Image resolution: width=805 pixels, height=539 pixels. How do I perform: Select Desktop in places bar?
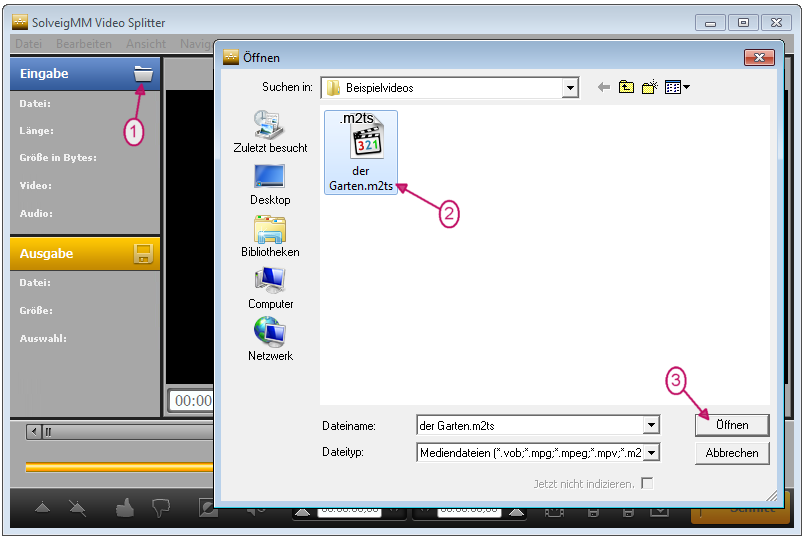pyautogui.click(x=270, y=185)
